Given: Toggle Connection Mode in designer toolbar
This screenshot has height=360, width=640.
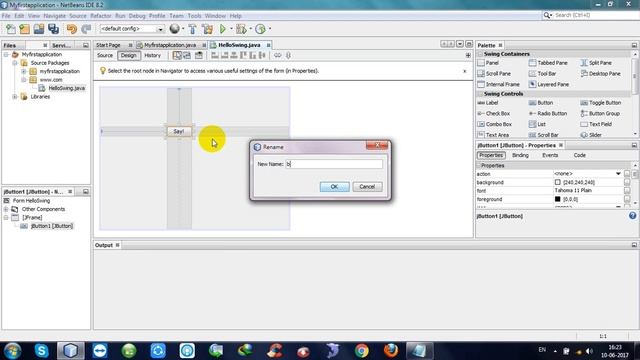Looking at the screenshot, I should pyautogui.click(x=187, y=56).
